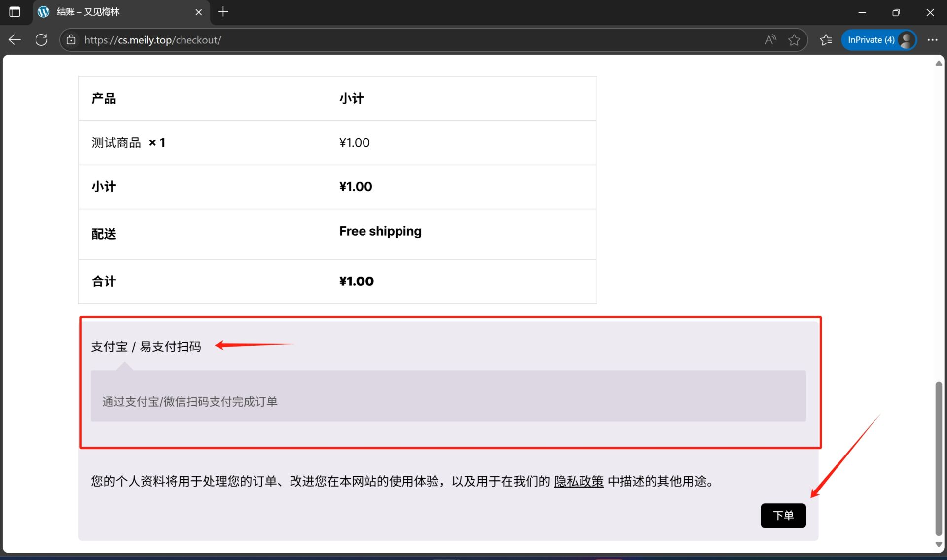Click the 测试商品 product name
This screenshot has height=560, width=947.
pyautogui.click(x=116, y=142)
